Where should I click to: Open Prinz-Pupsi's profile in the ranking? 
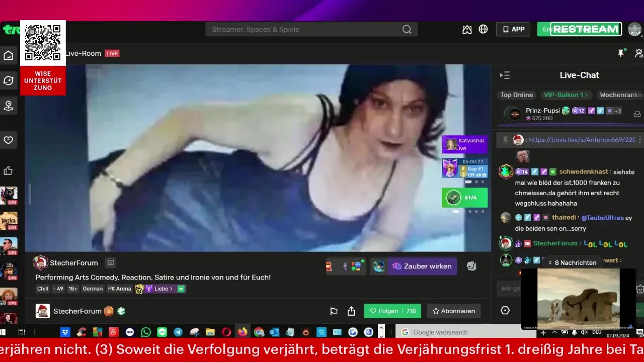542,111
